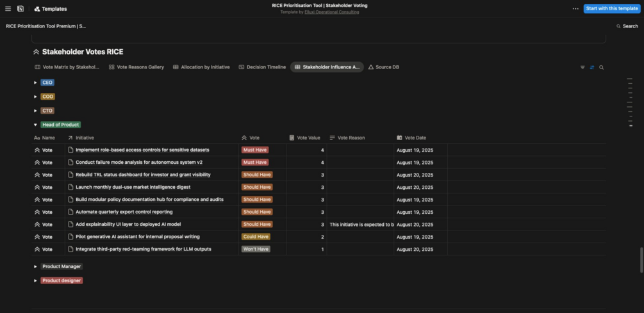Click the page icon beside Rebuild TRL status
The image size is (644, 313).
[x=70, y=175]
